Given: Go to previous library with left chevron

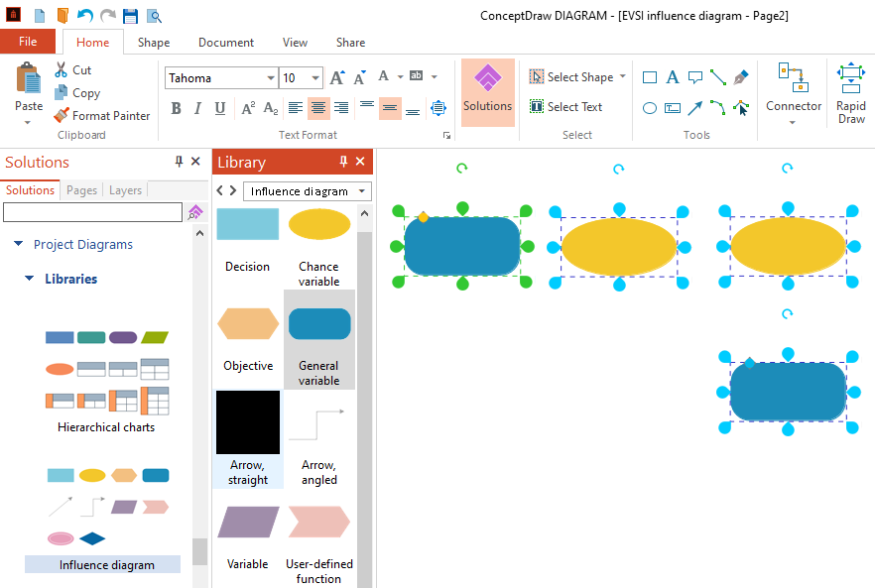Looking at the screenshot, I should tap(220, 190).
